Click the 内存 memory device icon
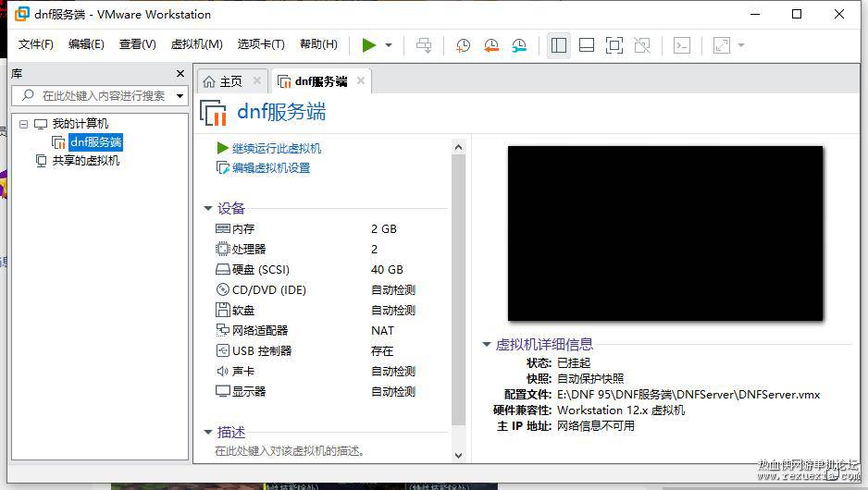This screenshot has width=868, height=490. pos(222,228)
